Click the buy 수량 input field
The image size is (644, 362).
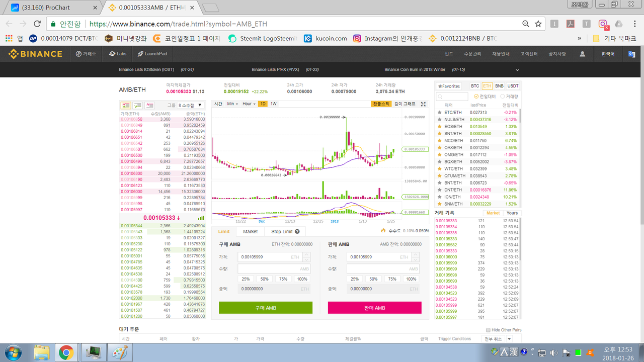274,269
